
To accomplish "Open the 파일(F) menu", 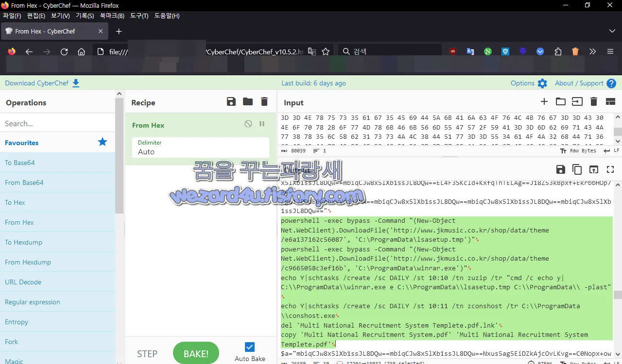I will tap(12, 16).
